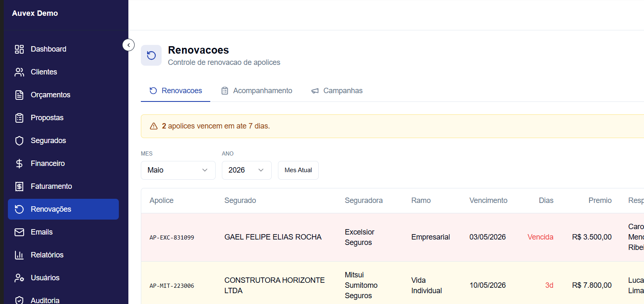Open Orçamentos in the sidebar
Image resolution: width=644 pixels, height=304 pixels.
pos(63,95)
